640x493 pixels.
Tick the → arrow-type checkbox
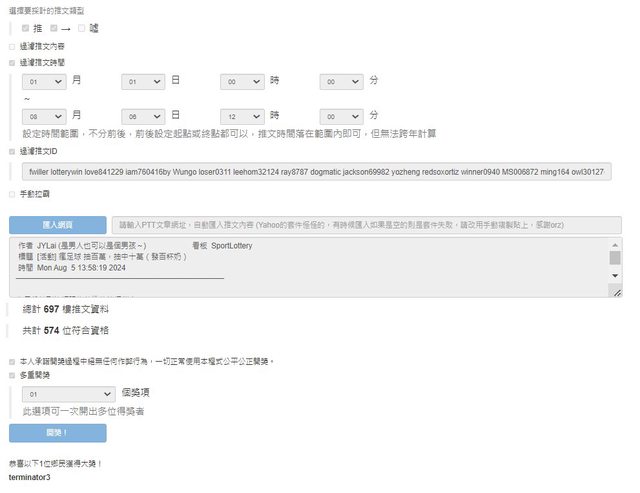[x=54, y=28]
